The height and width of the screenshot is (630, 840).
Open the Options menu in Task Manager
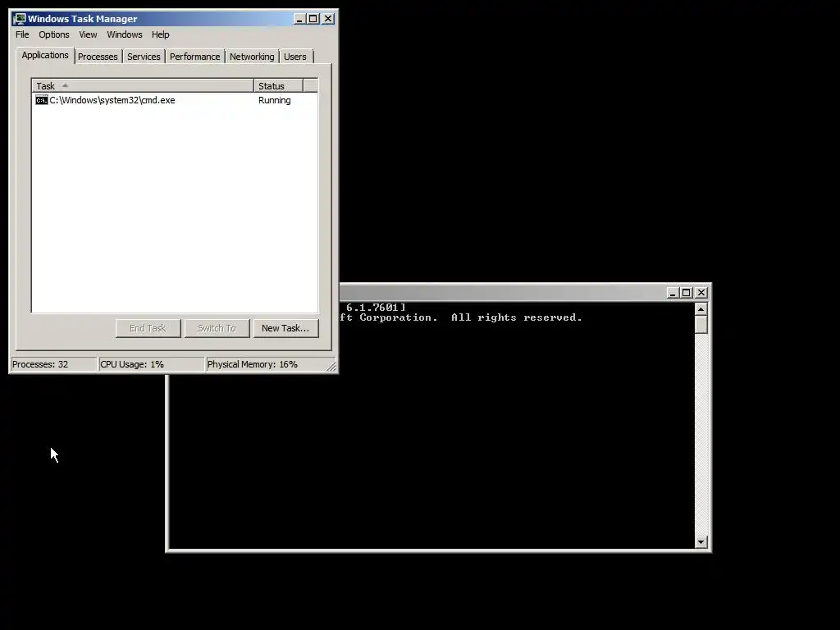pos(53,34)
